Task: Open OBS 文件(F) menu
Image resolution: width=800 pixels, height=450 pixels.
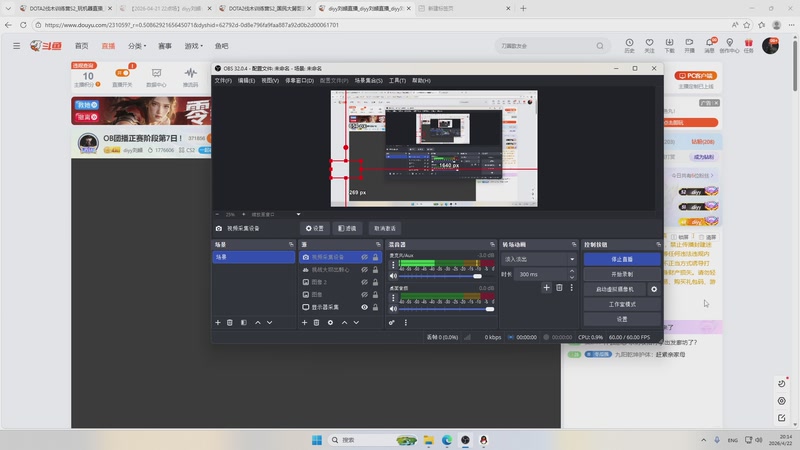Action: tap(223, 81)
